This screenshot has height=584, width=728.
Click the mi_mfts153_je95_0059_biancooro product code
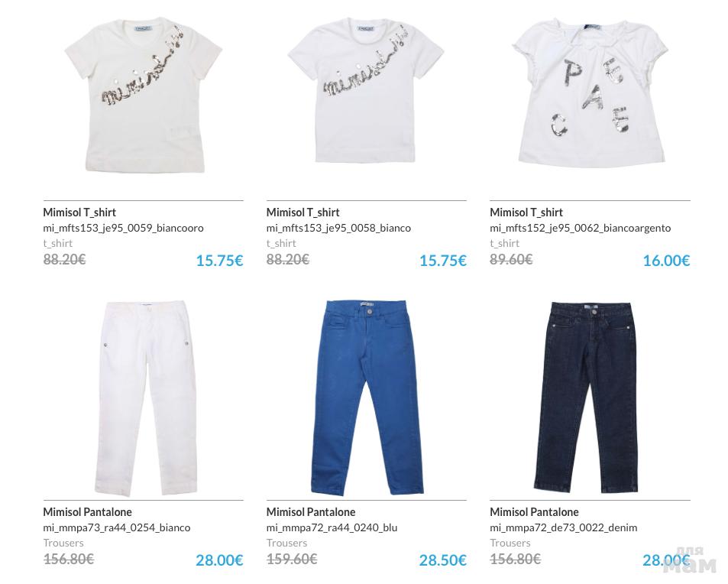124,228
